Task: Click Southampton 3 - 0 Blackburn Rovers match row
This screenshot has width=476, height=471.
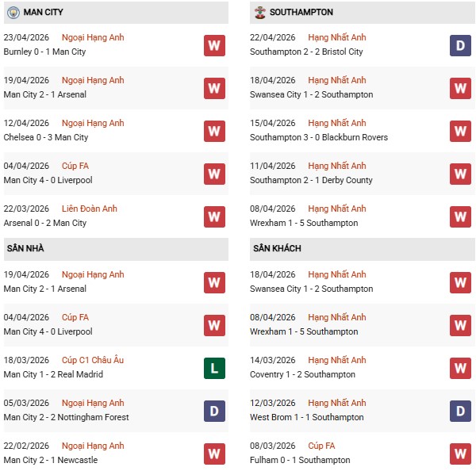Action: click(x=319, y=138)
